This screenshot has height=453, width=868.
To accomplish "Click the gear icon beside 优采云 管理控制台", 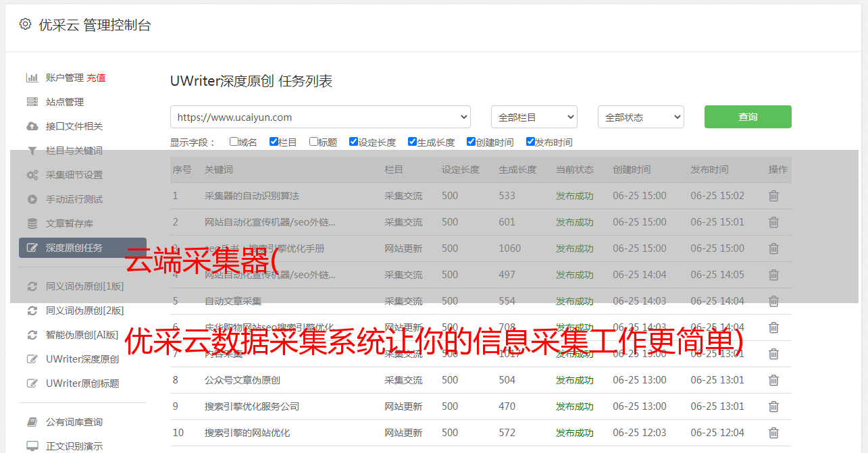I will 25,24.
